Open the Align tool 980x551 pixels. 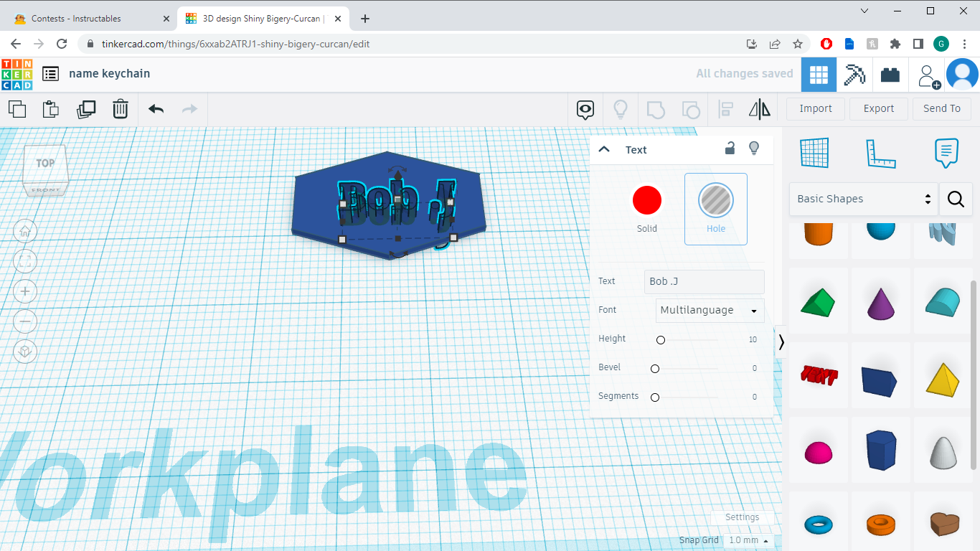(725, 108)
